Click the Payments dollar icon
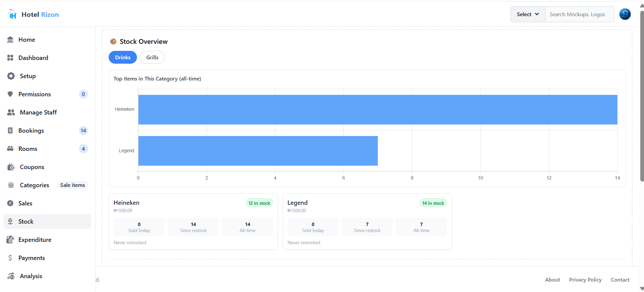 point(10,258)
